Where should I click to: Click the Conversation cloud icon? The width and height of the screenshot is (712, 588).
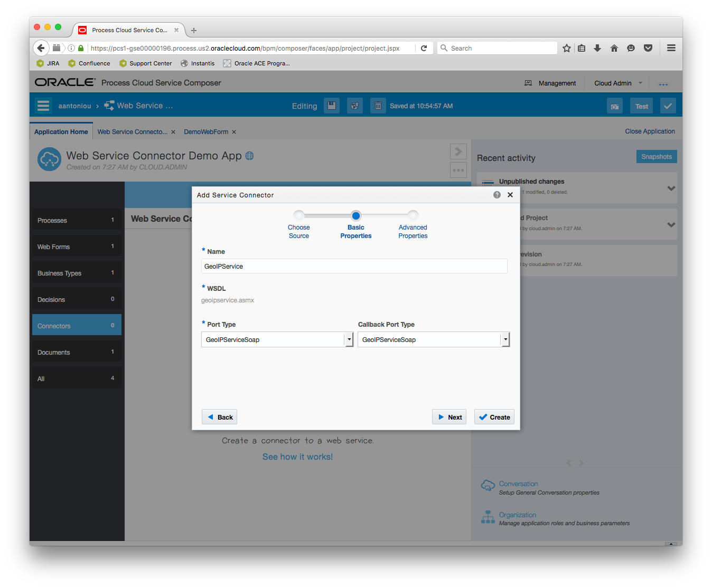pos(488,485)
